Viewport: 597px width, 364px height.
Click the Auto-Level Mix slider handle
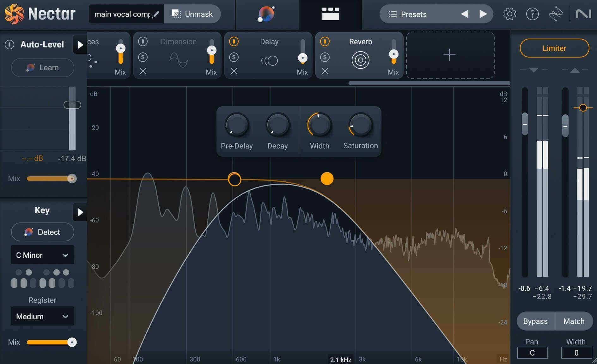point(72,179)
